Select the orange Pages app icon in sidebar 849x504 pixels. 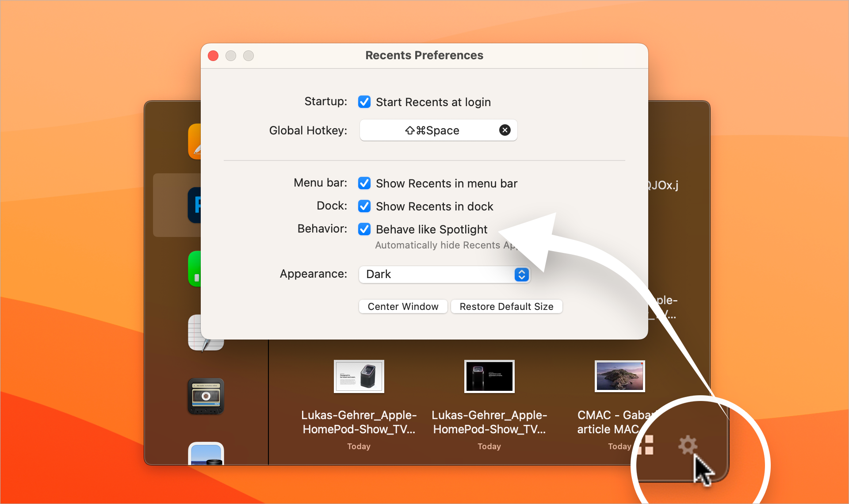pos(195,141)
